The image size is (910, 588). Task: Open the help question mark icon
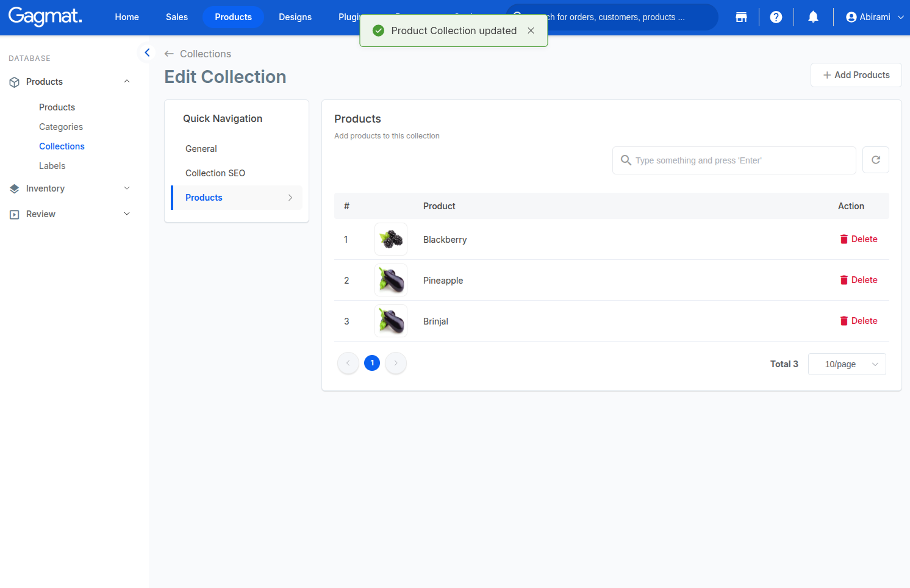(x=776, y=17)
